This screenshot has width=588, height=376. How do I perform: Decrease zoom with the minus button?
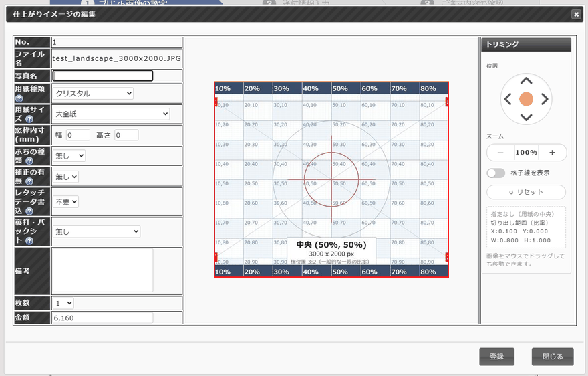[500, 153]
